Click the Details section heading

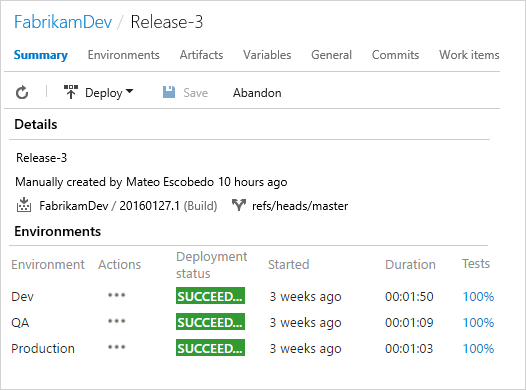36,124
